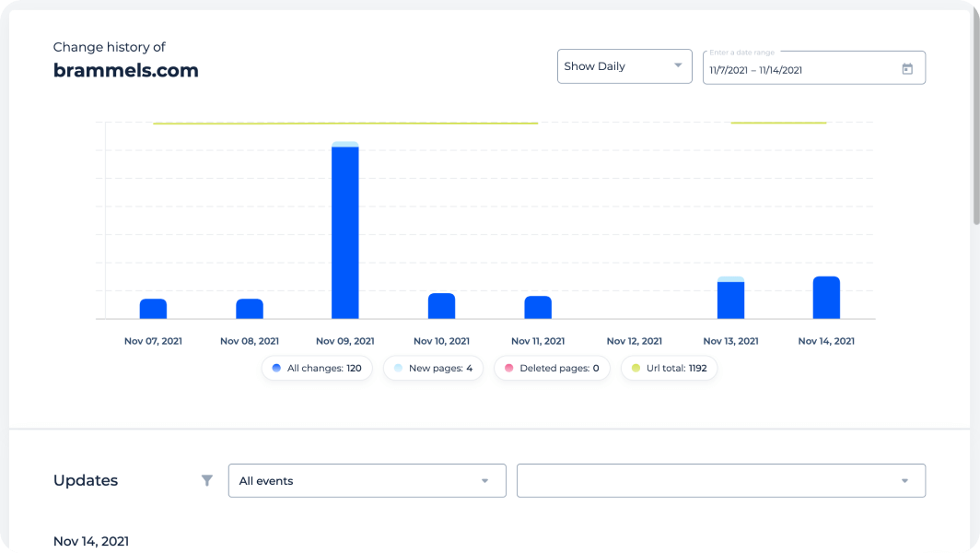Click the Nov 09, 2021 axis label

[345, 341]
